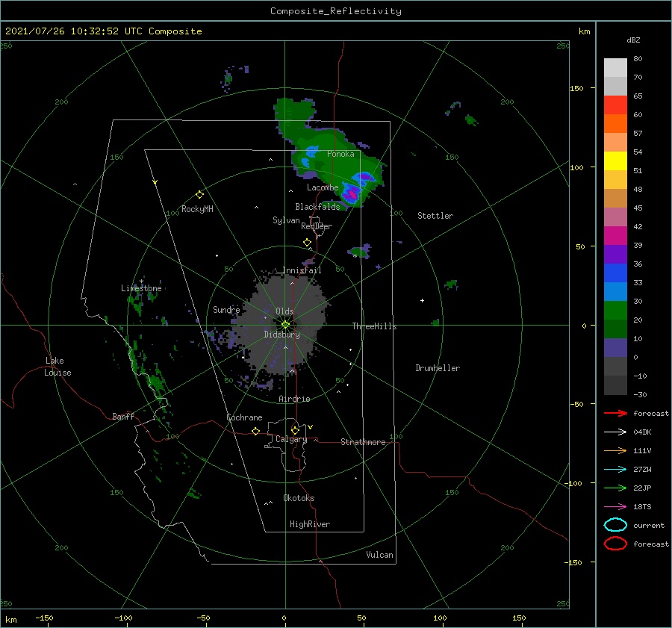Click the magenta 18TS arrow icon
672x628 pixels.
coord(615,507)
